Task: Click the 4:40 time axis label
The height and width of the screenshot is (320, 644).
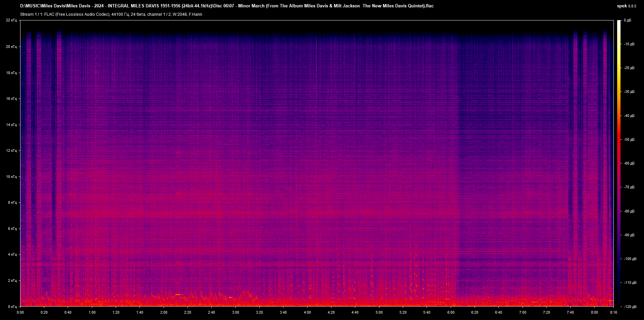Action: 355,312
